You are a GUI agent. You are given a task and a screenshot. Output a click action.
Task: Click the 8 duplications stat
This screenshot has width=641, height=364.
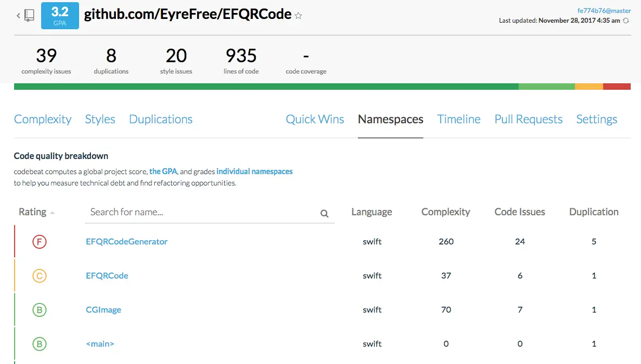pyautogui.click(x=111, y=61)
